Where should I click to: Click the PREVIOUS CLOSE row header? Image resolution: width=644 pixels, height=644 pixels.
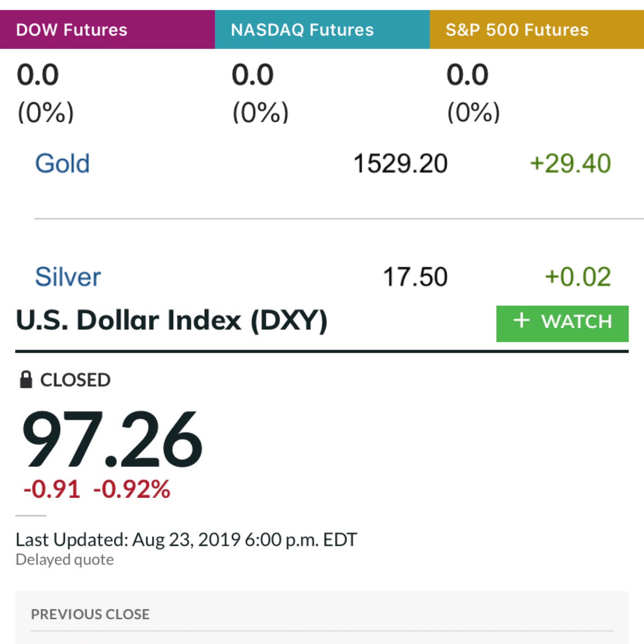(x=90, y=614)
